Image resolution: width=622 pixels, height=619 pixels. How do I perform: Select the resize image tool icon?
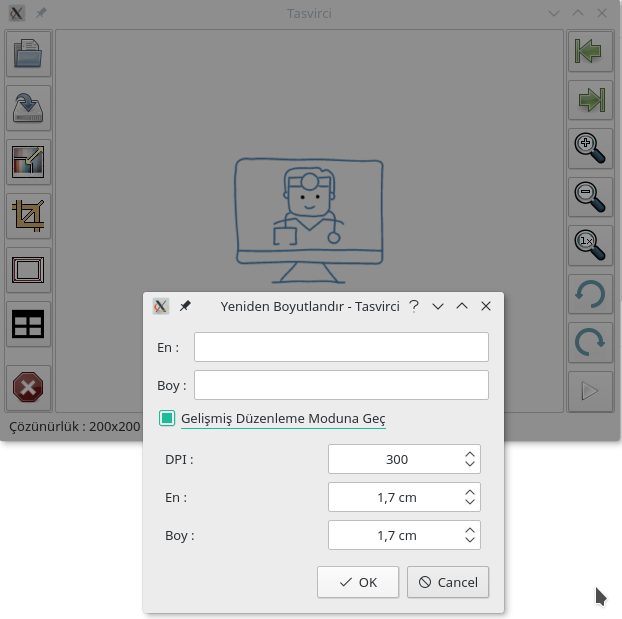point(28,162)
